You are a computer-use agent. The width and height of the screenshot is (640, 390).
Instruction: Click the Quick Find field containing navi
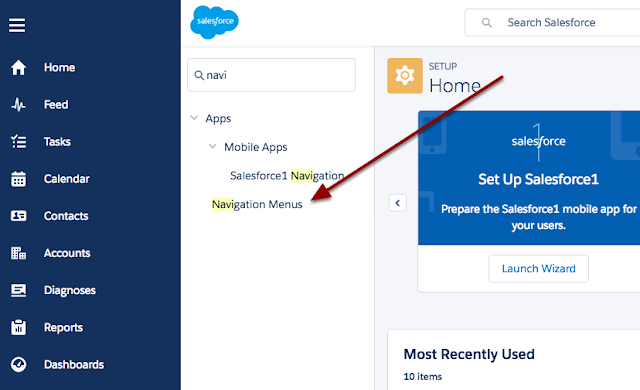271,75
